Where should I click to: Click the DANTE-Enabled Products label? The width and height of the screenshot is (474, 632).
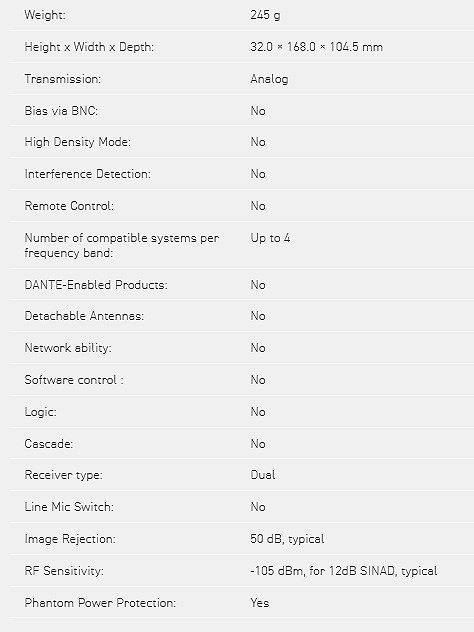point(96,285)
